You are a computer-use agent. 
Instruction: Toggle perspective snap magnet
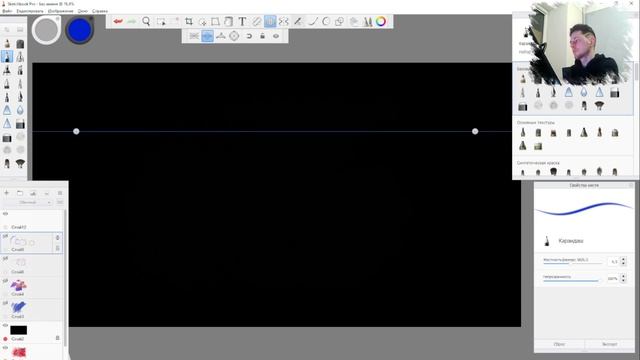point(249,36)
